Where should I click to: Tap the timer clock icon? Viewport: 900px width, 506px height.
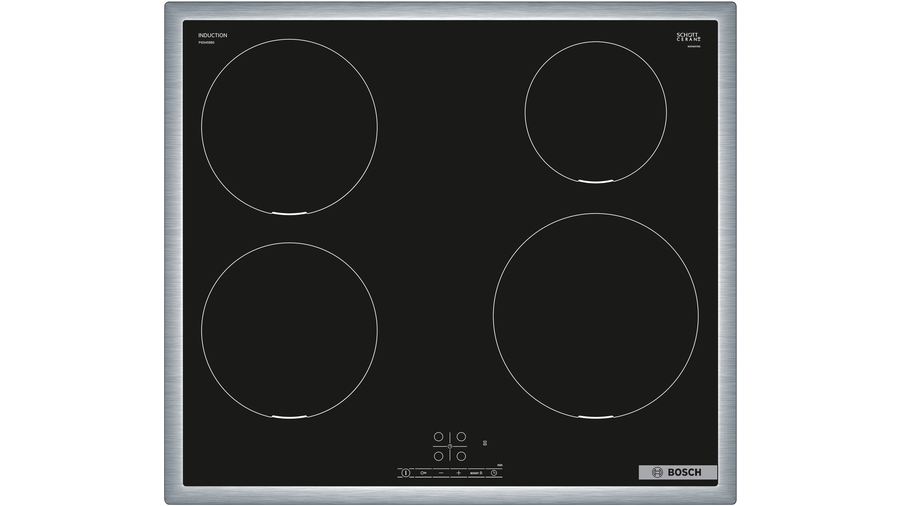click(494, 472)
